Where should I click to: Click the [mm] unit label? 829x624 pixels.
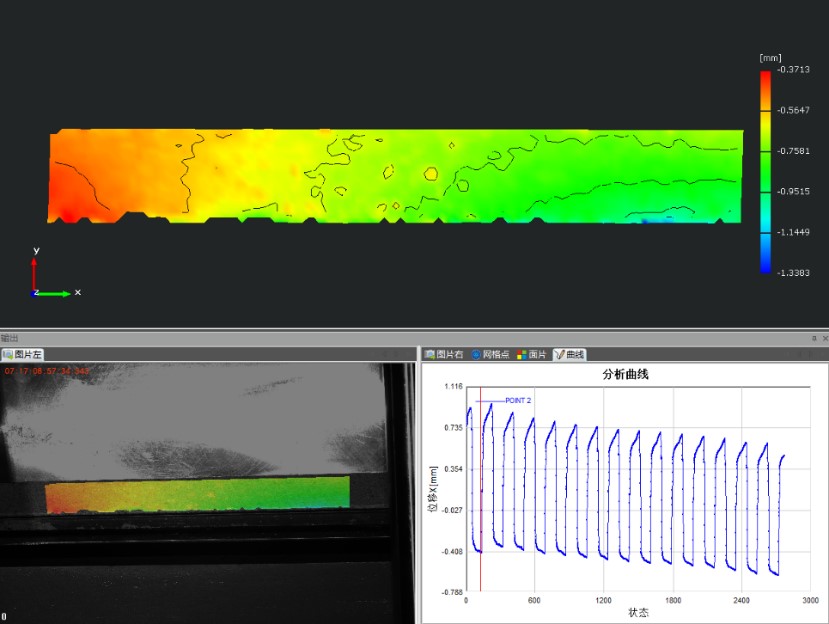pyautogui.click(x=770, y=58)
